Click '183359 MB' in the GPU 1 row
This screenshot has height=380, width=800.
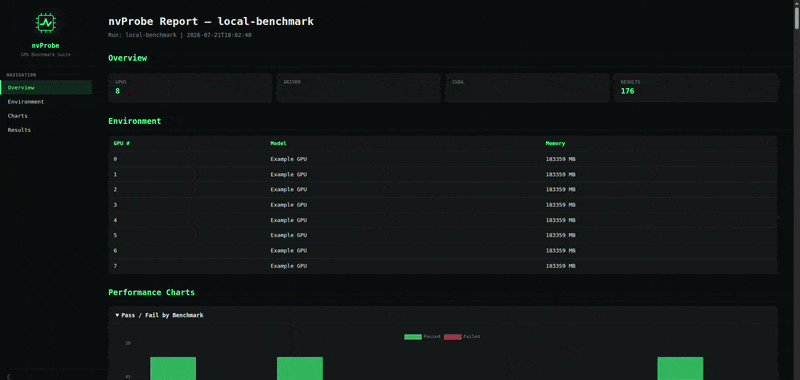tap(561, 174)
